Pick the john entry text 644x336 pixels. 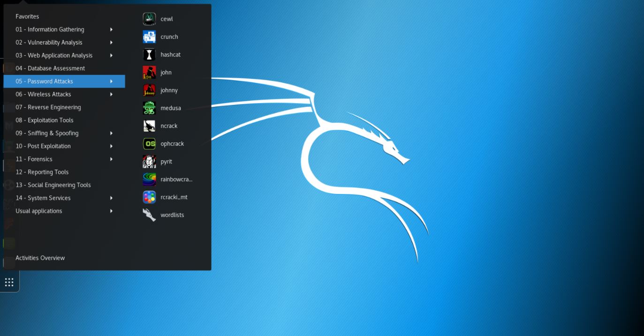(x=166, y=73)
